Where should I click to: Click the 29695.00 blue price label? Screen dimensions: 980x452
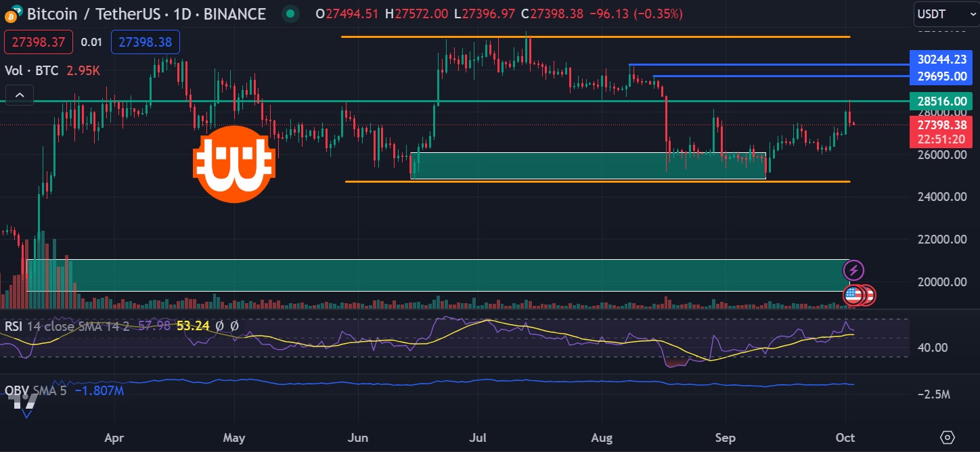coord(941,76)
